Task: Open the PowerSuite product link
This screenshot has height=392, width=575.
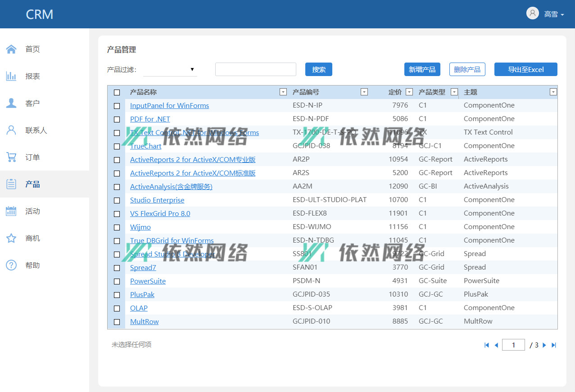Action: [148, 281]
